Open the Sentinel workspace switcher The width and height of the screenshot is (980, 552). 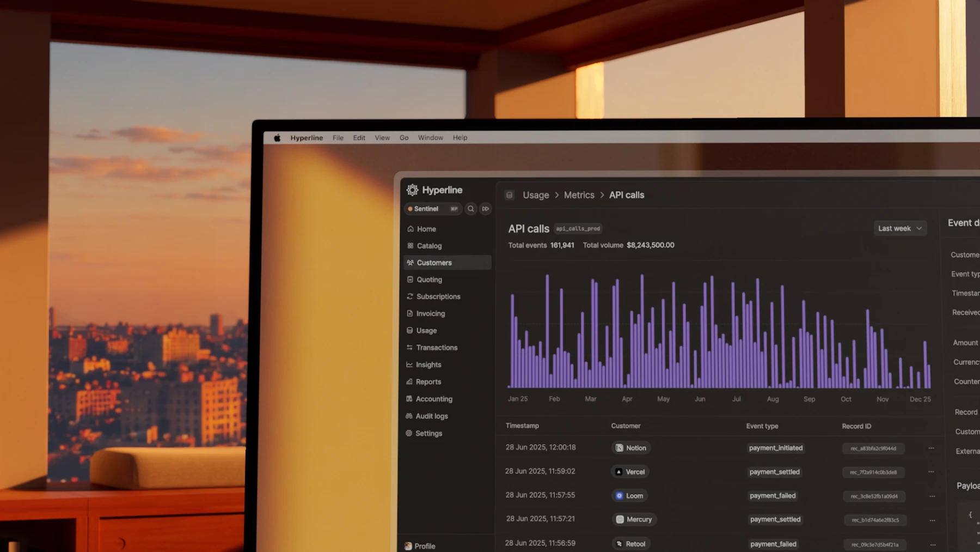(x=433, y=209)
